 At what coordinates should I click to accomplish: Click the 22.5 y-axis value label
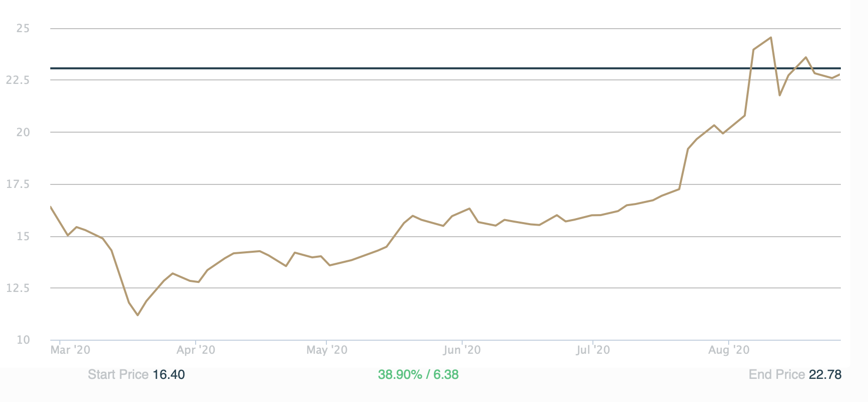[18, 80]
